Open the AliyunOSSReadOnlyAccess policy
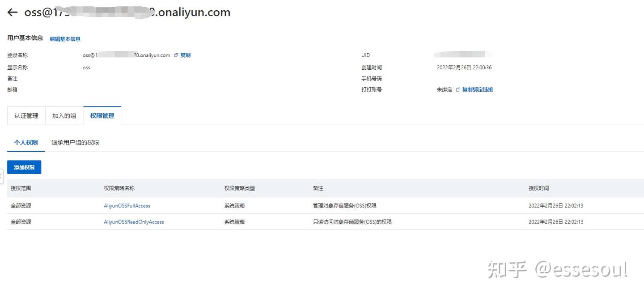The width and height of the screenshot is (644, 296). 134,222
